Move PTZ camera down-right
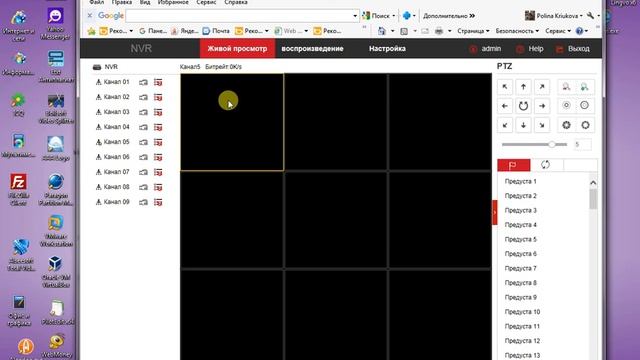Screen dimensions: 640x360 click(542, 125)
